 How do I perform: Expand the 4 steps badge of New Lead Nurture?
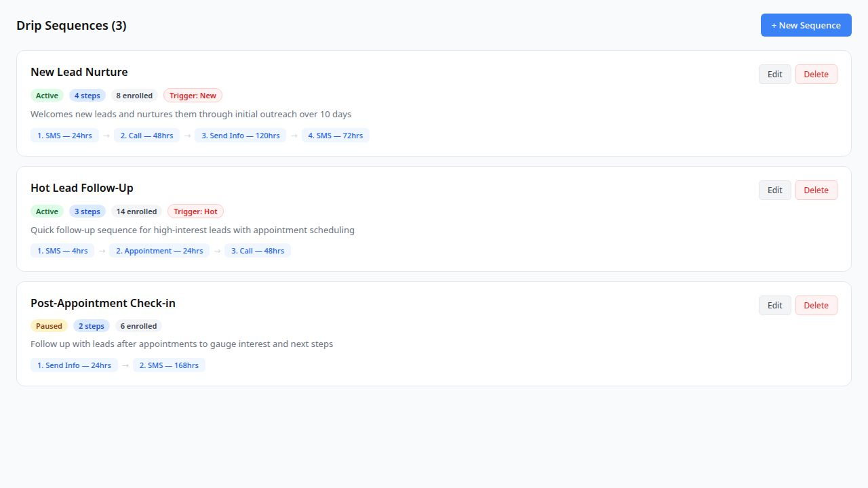(87, 95)
